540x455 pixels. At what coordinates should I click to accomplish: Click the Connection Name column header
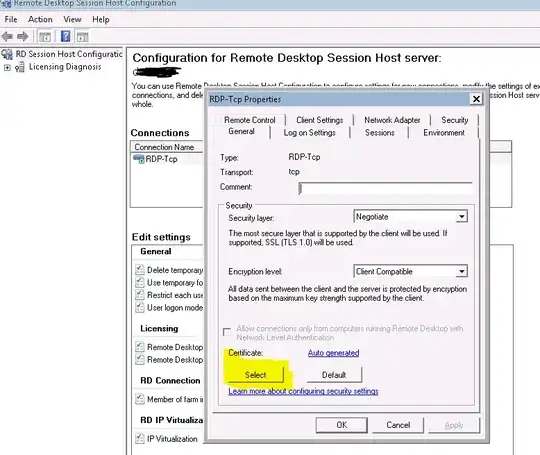click(167, 147)
